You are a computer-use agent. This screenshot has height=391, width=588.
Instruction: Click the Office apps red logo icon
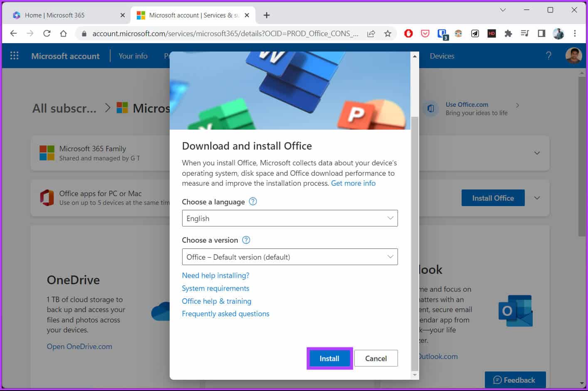click(x=47, y=198)
